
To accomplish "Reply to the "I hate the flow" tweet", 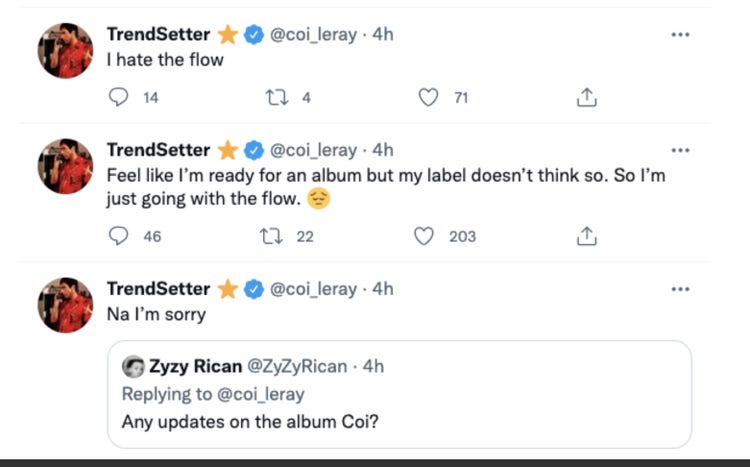I will click(118, 97).
